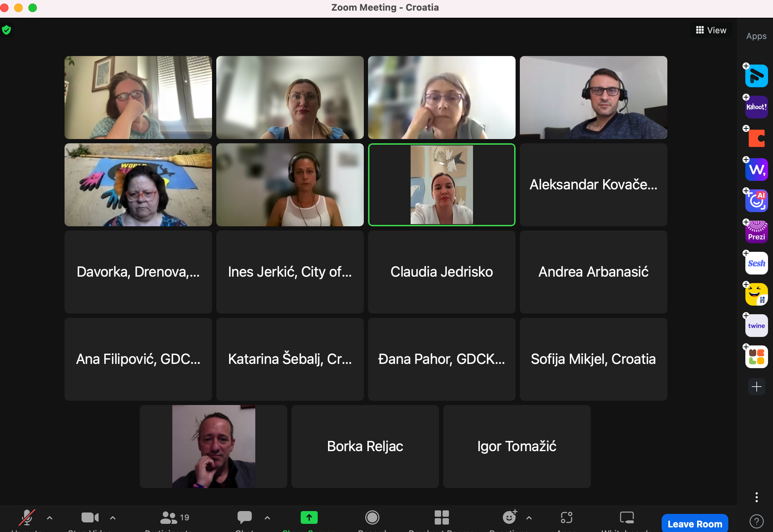Toggle the Participants panel open

174,517
